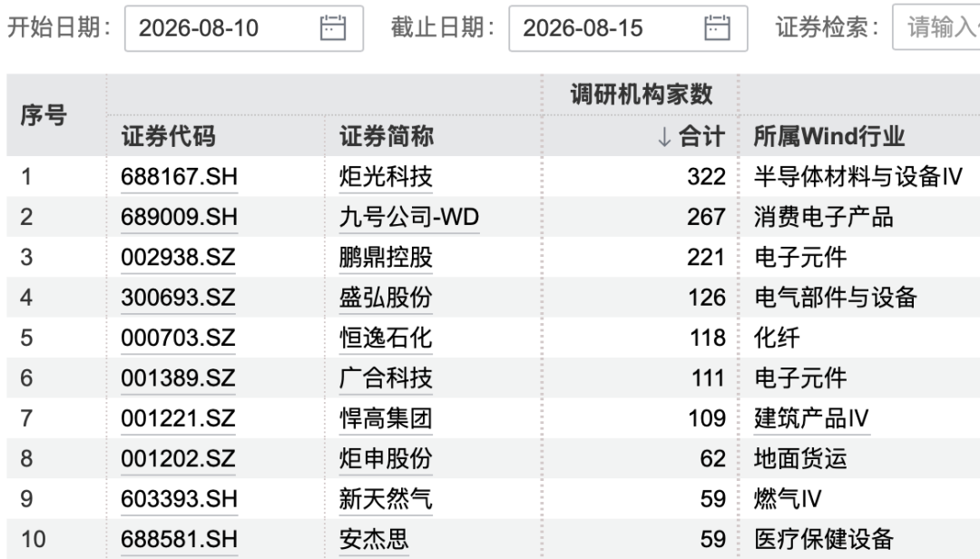Open stock code 001389.SZ

click(178, 378)
